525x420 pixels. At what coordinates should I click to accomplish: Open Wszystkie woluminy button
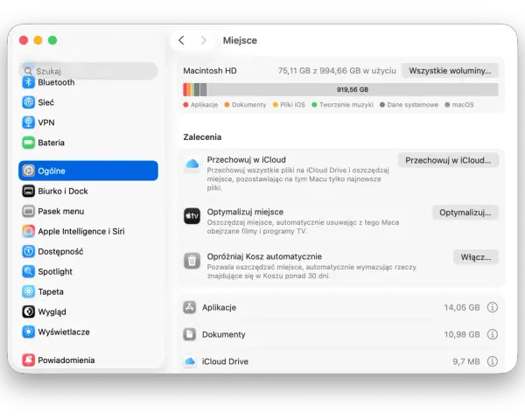coord(450,71)
